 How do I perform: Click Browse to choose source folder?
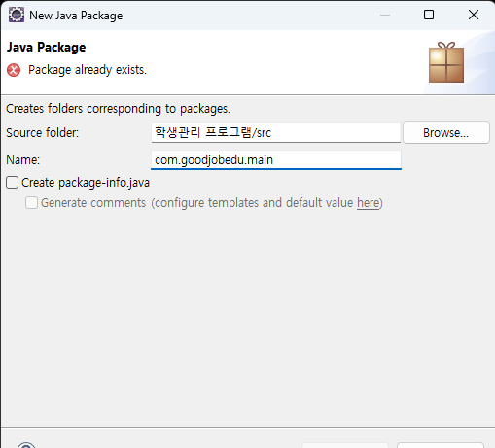[446, 133]
